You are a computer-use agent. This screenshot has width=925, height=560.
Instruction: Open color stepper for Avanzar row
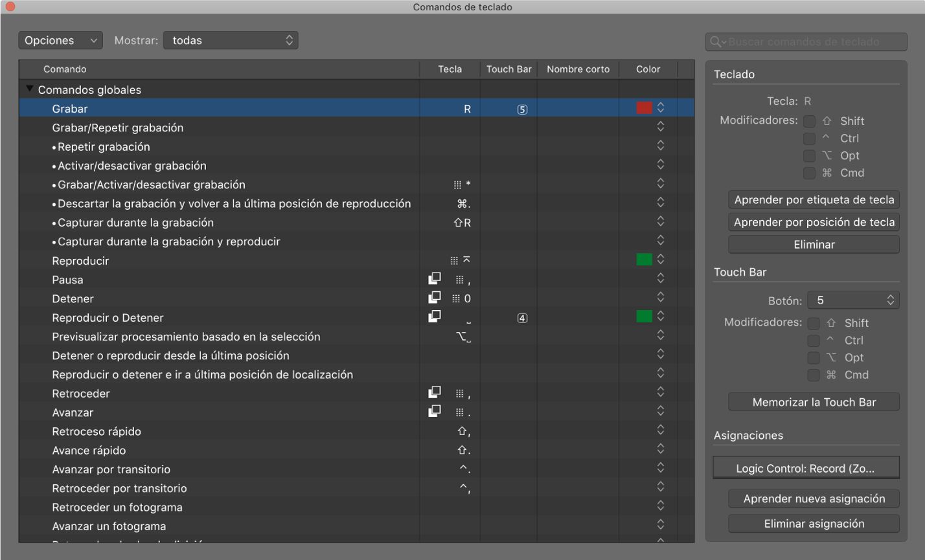click(x=661, y=410)
